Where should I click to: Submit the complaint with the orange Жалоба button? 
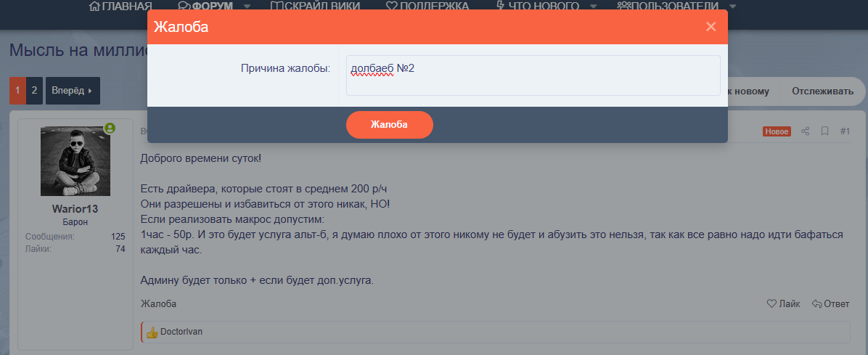click(x=389, y=125)
